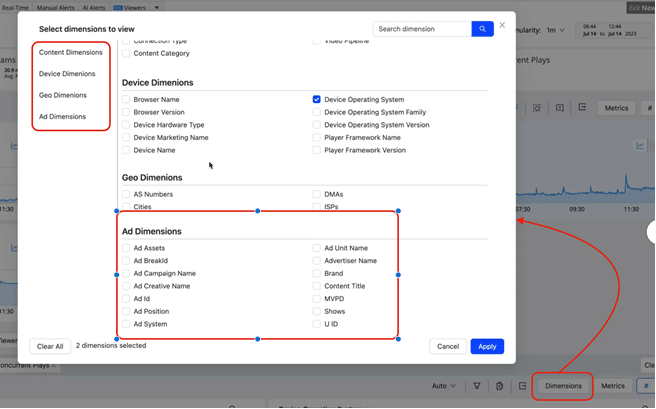Viewport: 656px width, 409px height.
Task: Tick the Ad BreakId checkbox
Action: (x=126, y=261)
